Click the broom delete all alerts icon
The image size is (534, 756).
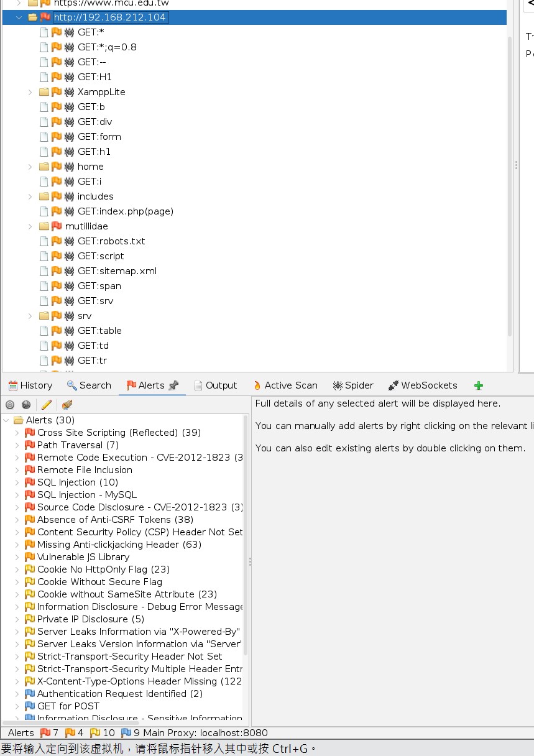coord(67,405)
